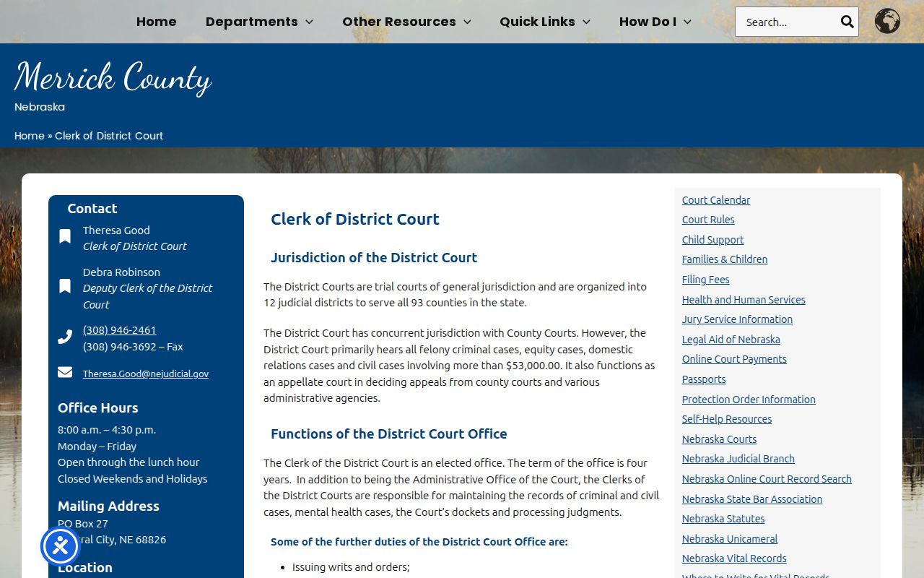Open the Merrick County site title
The width and height of the screenshot is (924, 578).
point(113,77)
